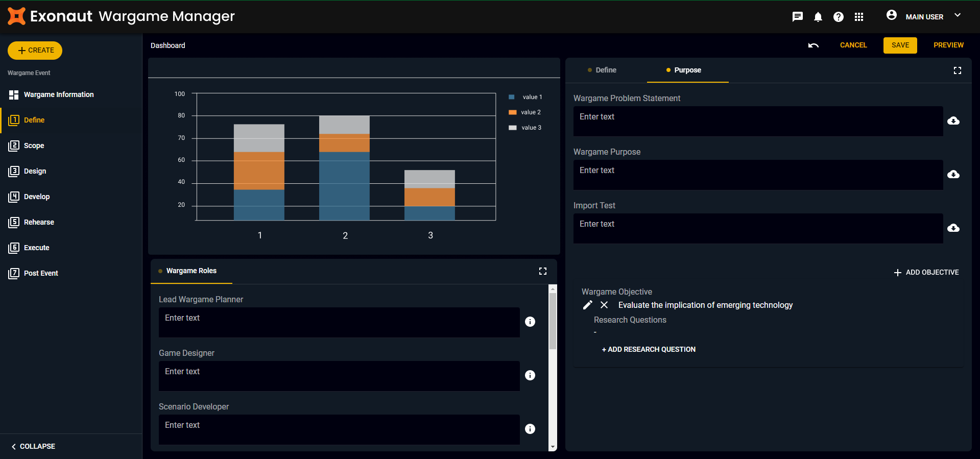This screenshot has width=980, height=459.
Task: Open the apps grid menu
Action: pos(859,17)
